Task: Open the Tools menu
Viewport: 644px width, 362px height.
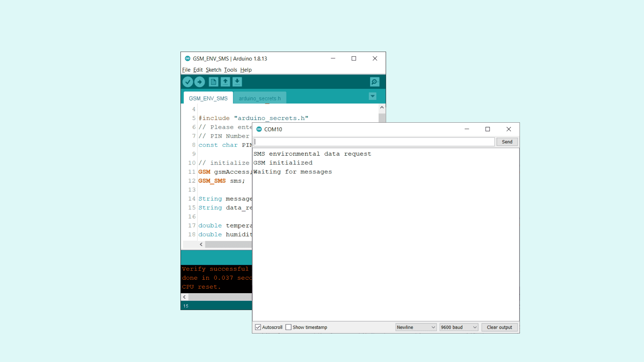Action: point(230,70)
